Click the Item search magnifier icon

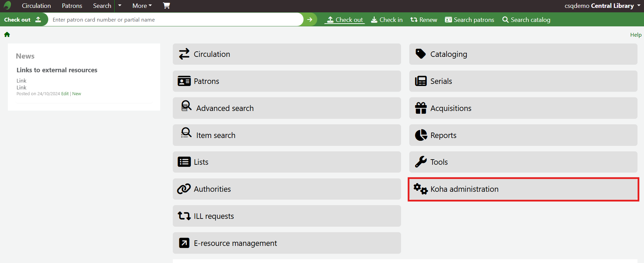tap(186, 133)
